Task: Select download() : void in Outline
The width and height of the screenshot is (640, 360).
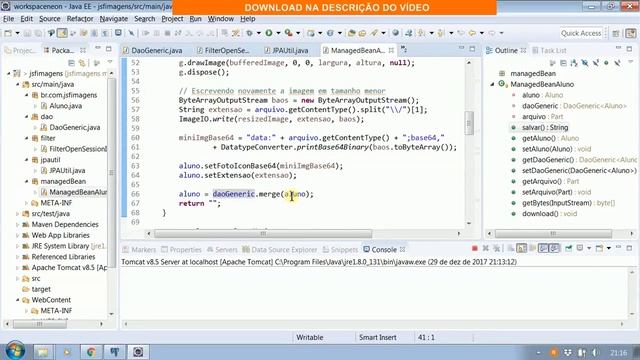Action: pos(549,213)
